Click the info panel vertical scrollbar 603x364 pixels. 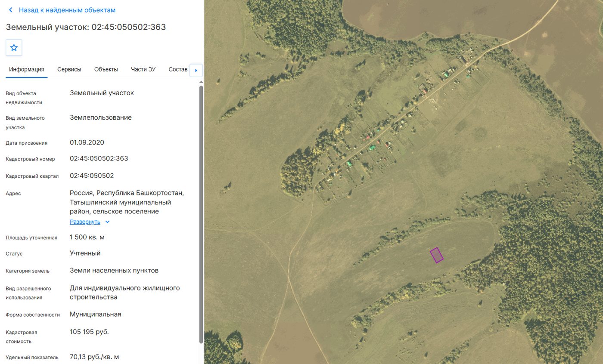coord(201,214)
